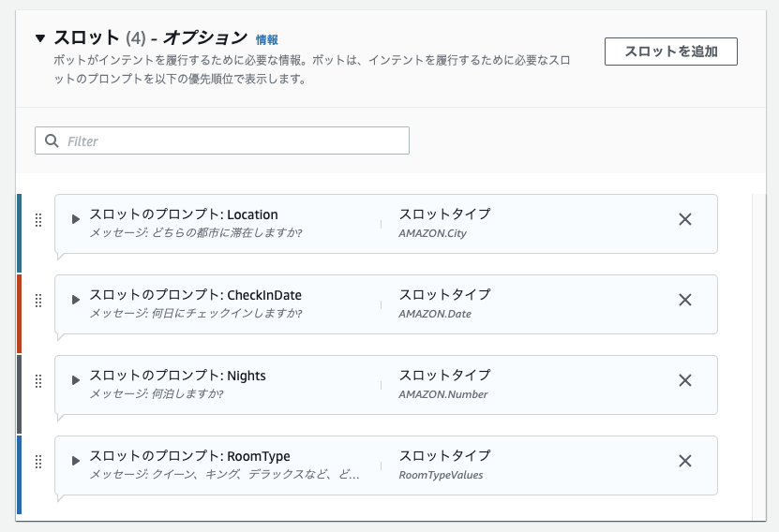The height and width of the screenshot is (532, 779).
Task: Expand the RoomType slot prompt
Action: tap(76, 461)
